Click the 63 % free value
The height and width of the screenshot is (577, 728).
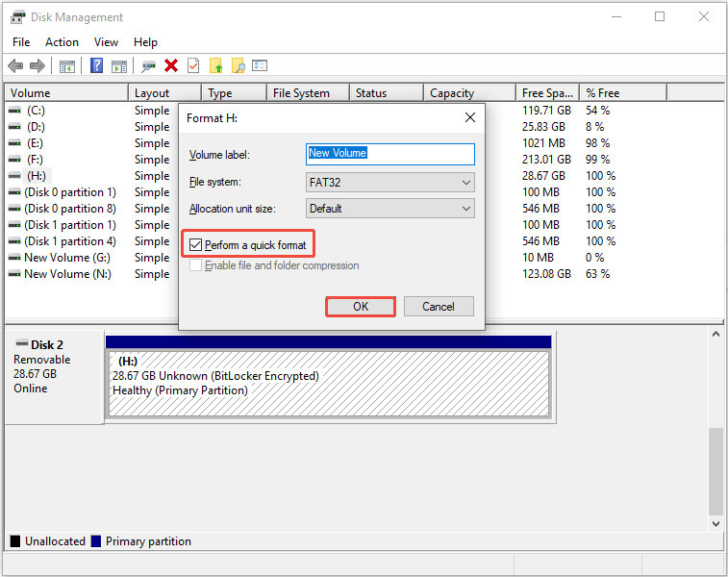click(x=597, y=274)
